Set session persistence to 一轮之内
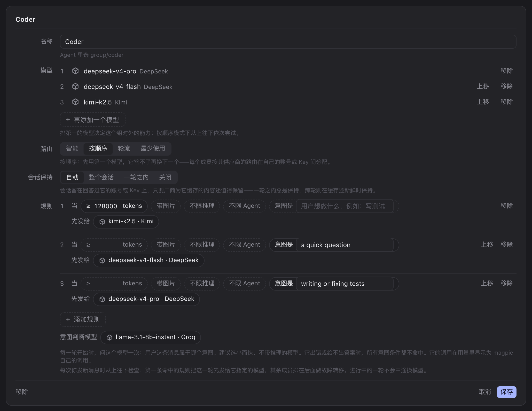 [x=136, y=177]
